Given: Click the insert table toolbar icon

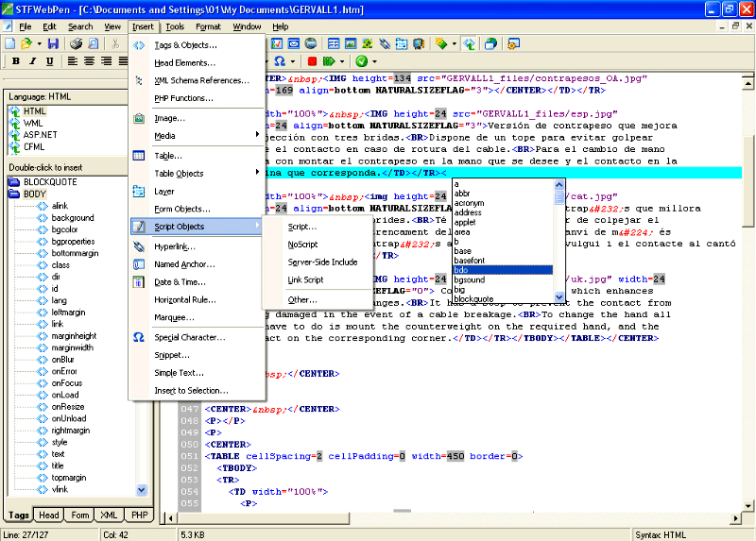Looking at the screenshot, I should [334, 43].
